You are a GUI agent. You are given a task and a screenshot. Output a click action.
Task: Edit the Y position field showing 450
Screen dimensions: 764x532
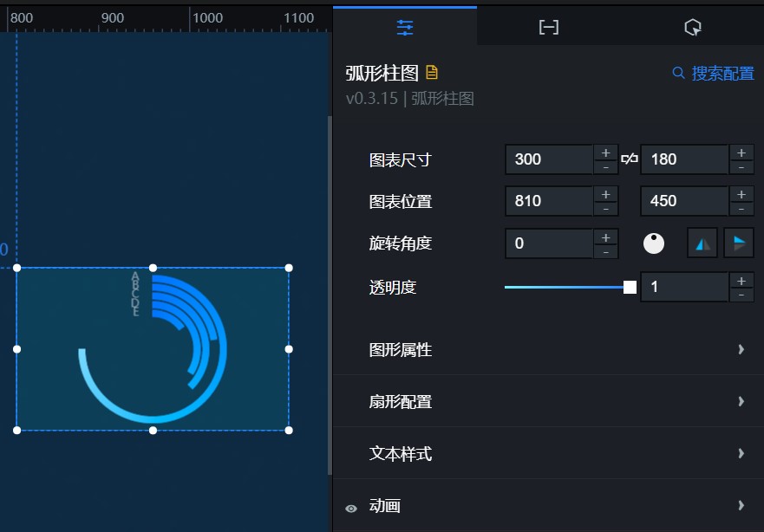click(684, 200)
